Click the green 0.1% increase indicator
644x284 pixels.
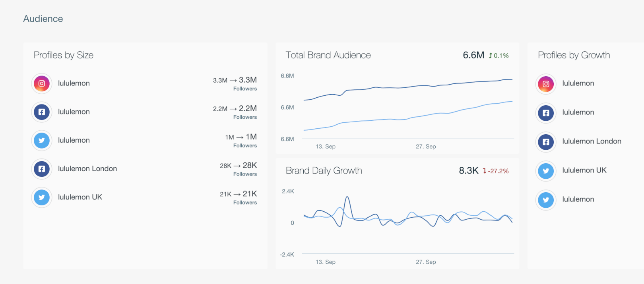click(x=499, y=56)
